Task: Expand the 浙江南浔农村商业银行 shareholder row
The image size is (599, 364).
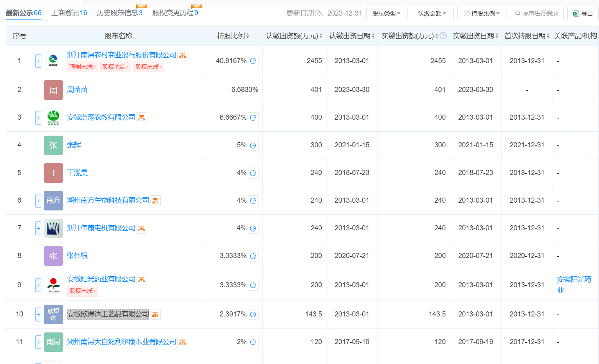Action: point(38,61)
